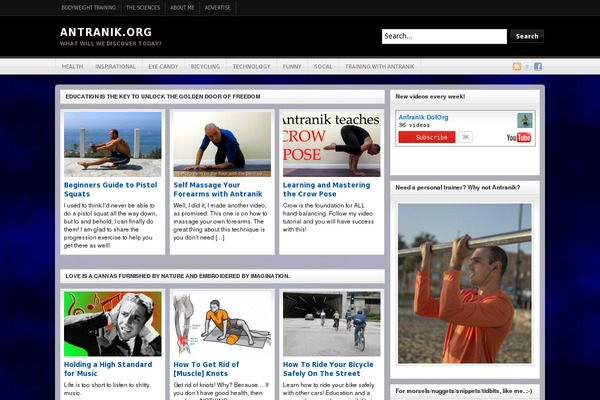Viewport: 600px width, 400px height.
Task: Click the 'Need a personal trainer?' heading
Action: point(458,188)
